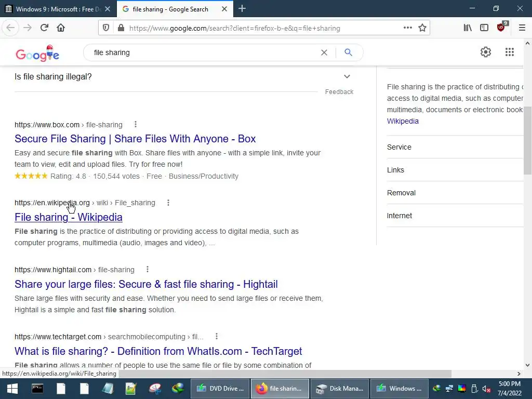Click the scroll down arrow on the page
Screen dimensions: 532x399
click(x=527, y=365)
